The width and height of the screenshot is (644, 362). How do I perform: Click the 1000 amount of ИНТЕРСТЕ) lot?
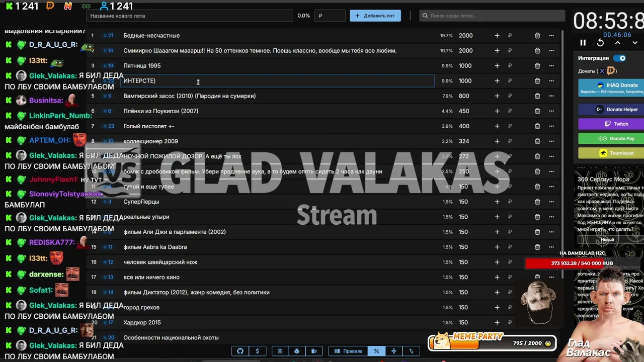click(465, 81)
